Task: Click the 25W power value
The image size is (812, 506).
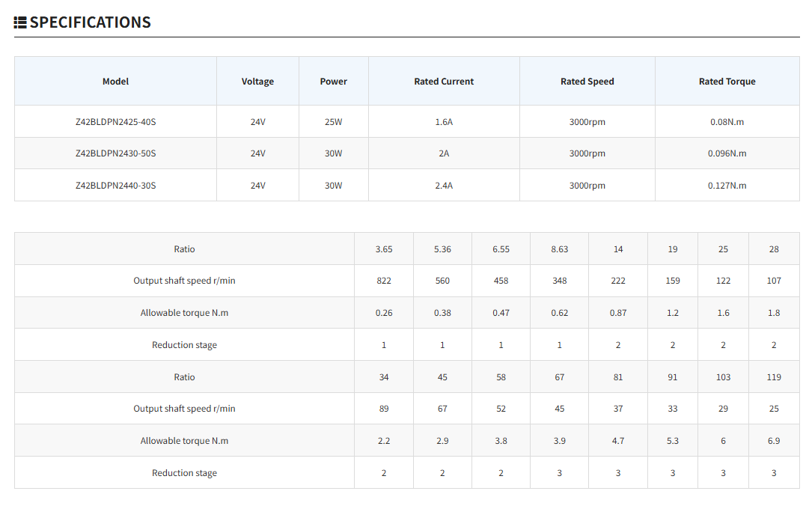Action: point(333,122)
